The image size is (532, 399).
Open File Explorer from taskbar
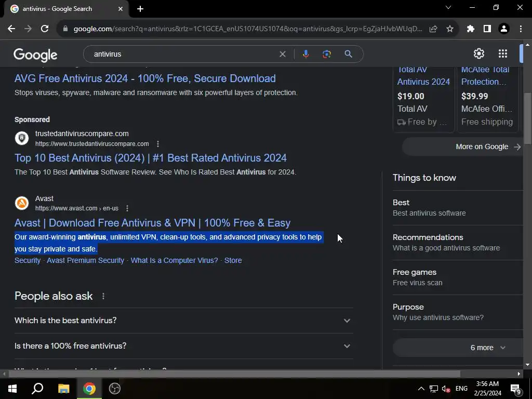point(63,389)
